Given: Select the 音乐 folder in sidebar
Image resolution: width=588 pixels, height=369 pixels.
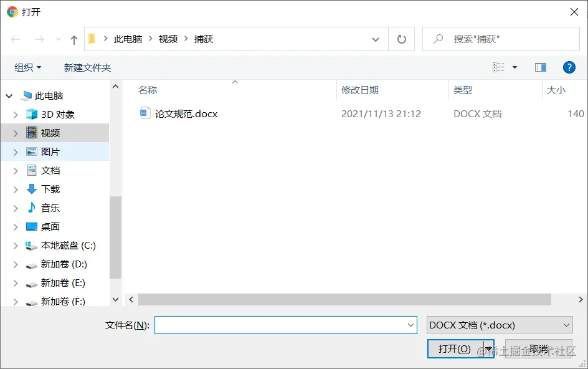Looking at the screenshot, I should pos(50,208).
